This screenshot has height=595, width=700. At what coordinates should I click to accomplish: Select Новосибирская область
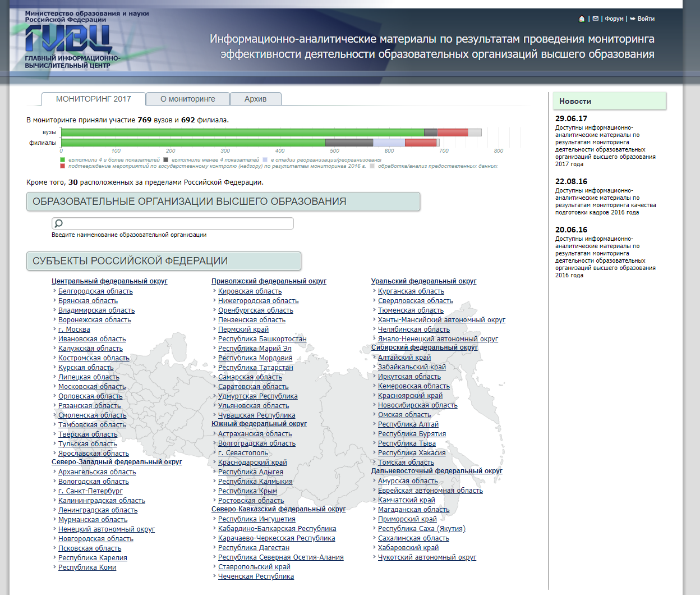(x=418, y=405)
